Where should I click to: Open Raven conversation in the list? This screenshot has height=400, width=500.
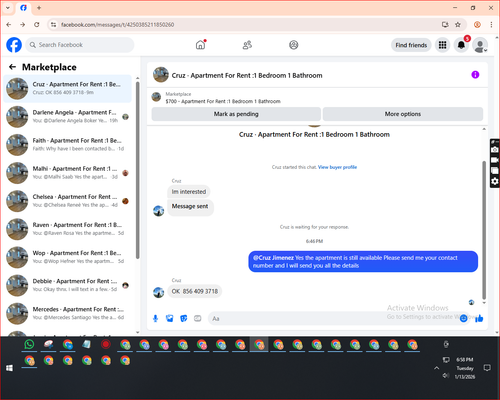pos(67,229)
